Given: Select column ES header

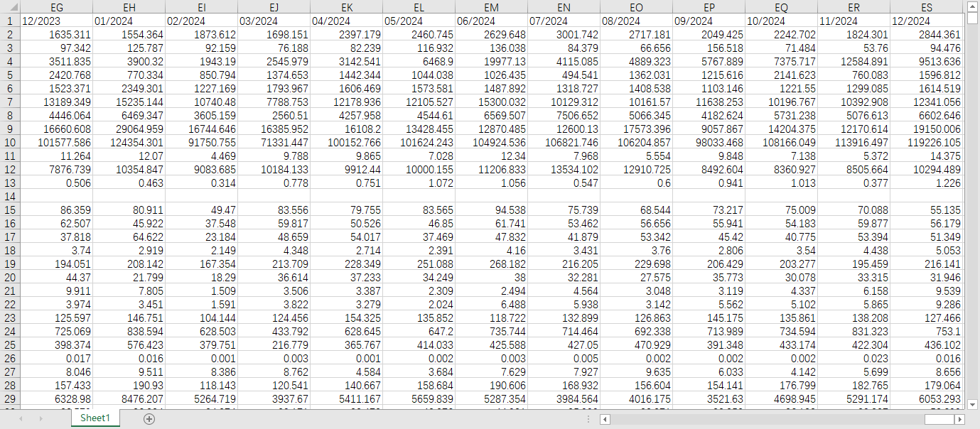Looking at the screenshot, I should [x=926, y=7].
